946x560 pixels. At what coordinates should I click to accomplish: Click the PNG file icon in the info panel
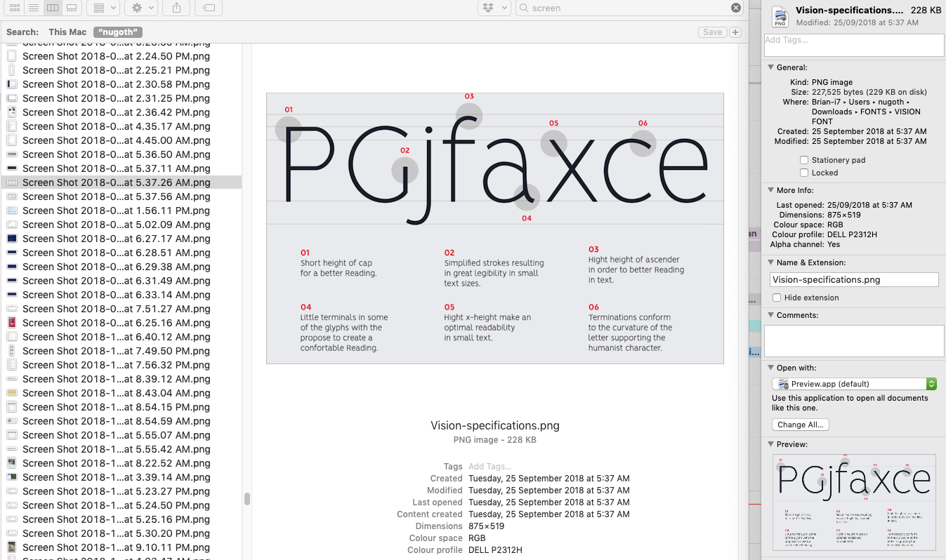[780, 15]
